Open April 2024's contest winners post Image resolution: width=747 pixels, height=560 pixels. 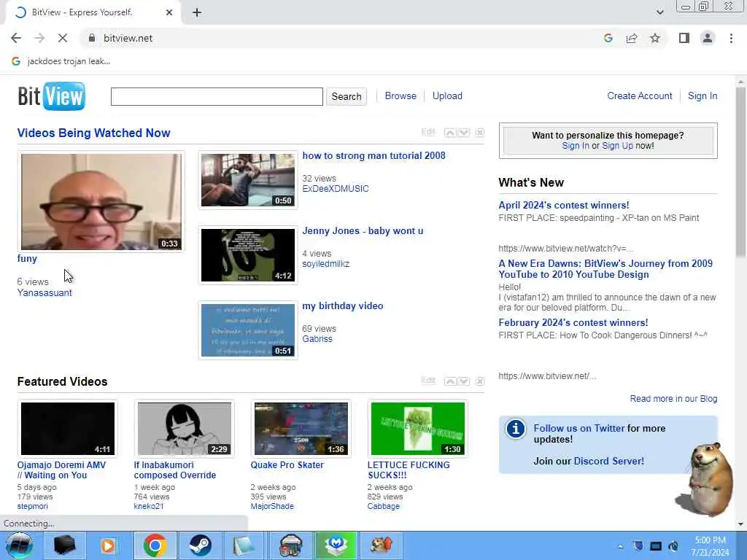pos(564,205)
